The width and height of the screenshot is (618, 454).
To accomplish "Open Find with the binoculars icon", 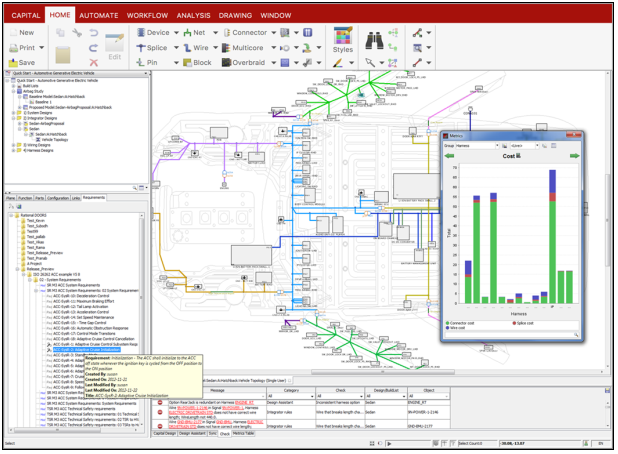I will (x=374, y=40).
